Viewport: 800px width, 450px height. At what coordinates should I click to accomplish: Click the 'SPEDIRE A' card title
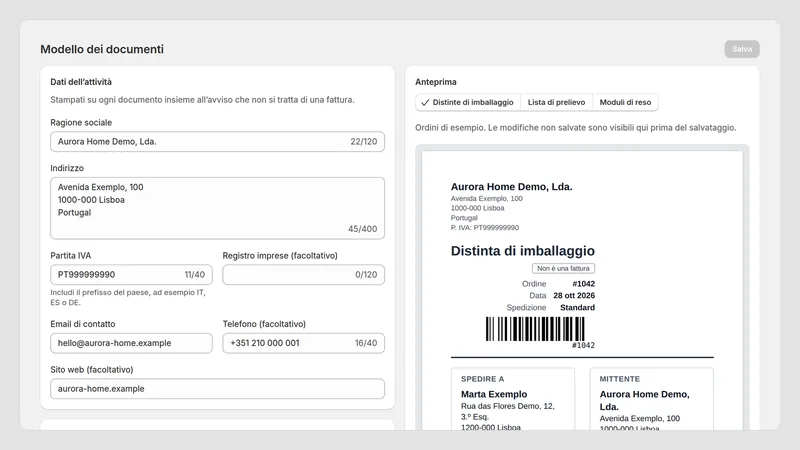(482, 379)
